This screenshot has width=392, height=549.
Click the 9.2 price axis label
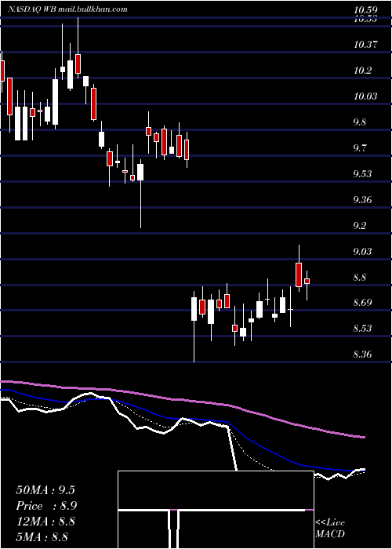tap(359, 226)
